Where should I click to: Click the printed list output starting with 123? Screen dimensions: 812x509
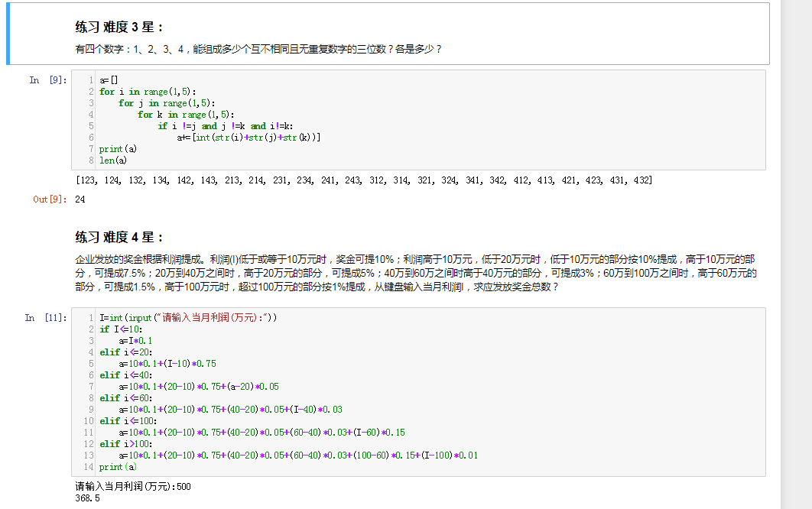pyautogui.click(x=364, y=180)
